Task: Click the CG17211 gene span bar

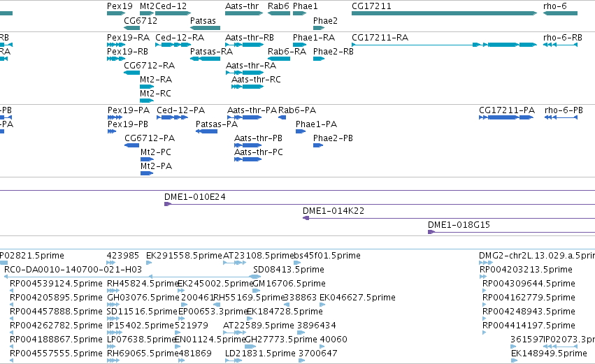Action: click(445, 13)
